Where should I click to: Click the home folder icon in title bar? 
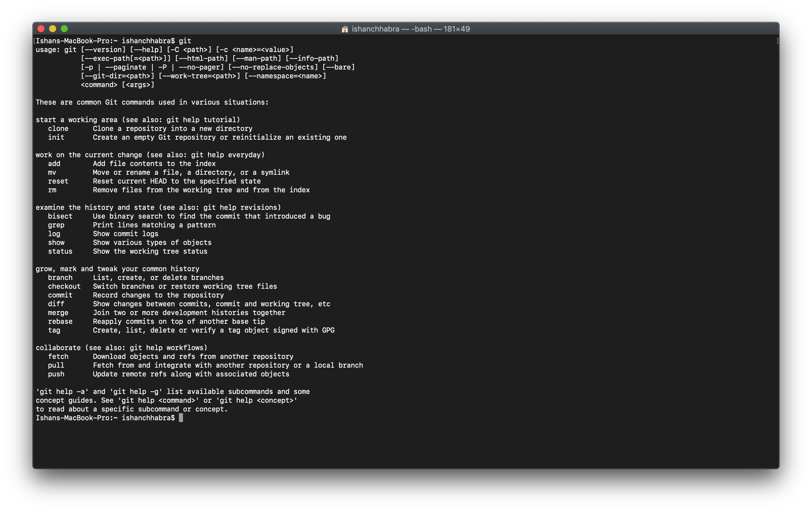point(345,29)
